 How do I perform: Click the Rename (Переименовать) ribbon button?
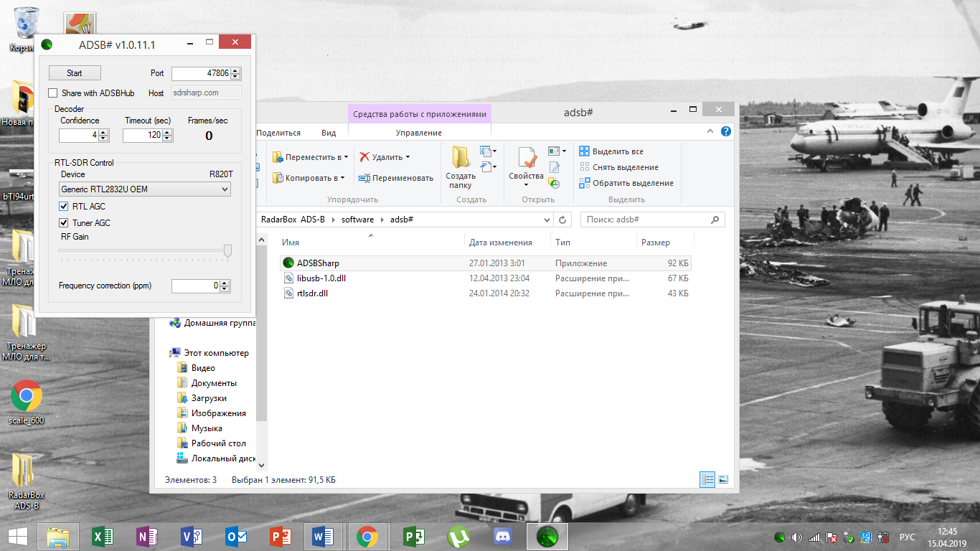point(396,178)
